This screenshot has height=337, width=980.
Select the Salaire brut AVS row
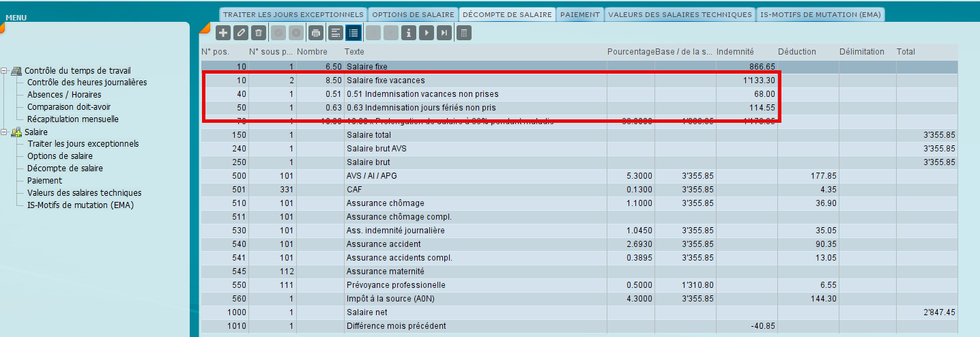(579, 149)
